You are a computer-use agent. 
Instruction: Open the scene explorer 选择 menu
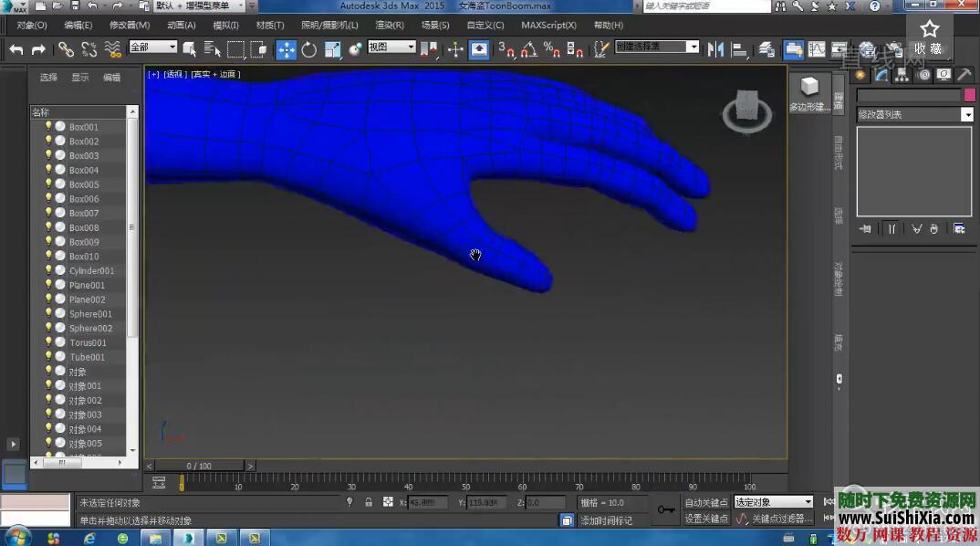[48, 78]
